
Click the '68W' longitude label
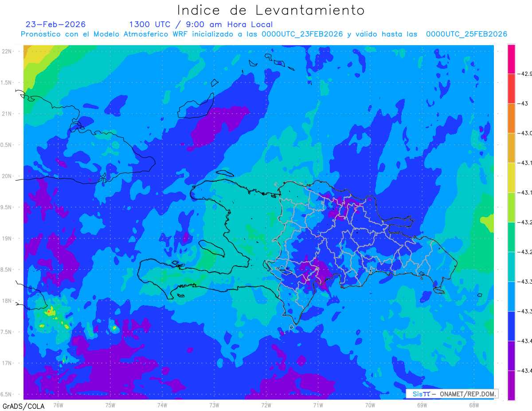click(474, 405)
